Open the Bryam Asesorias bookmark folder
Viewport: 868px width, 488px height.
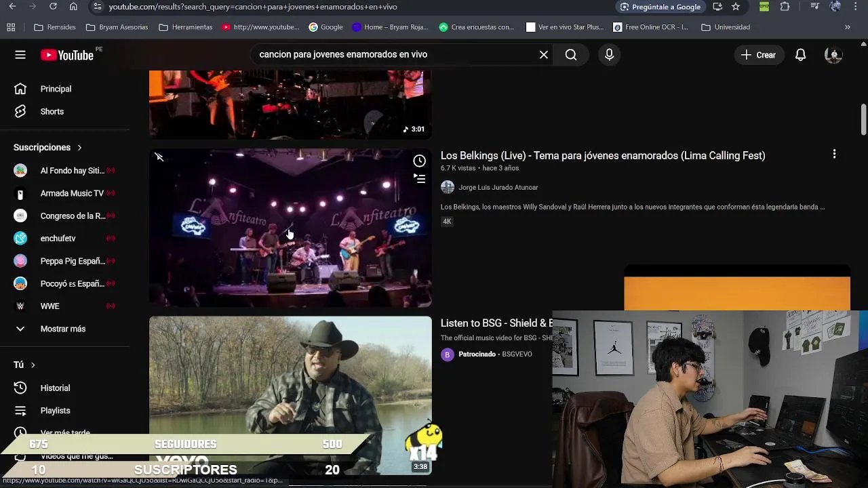[117, 27]
